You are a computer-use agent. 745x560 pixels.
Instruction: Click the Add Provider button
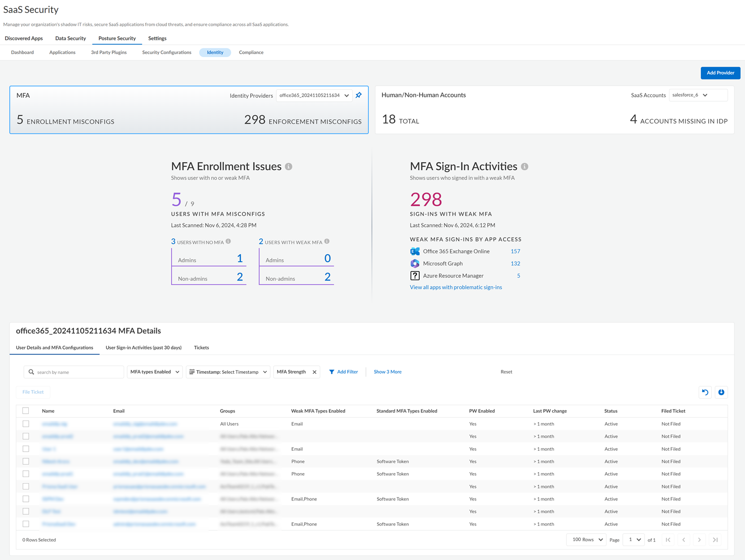(720, 73)
